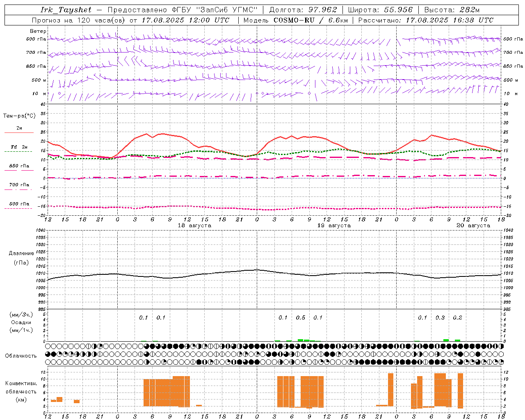Select the 10 м wind level label at left

[39, 94]
